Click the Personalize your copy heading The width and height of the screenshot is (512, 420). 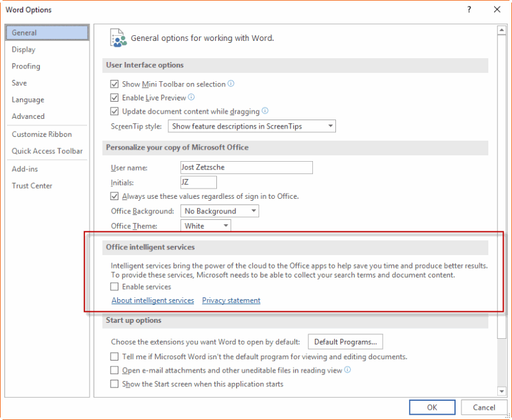(177, 148)
